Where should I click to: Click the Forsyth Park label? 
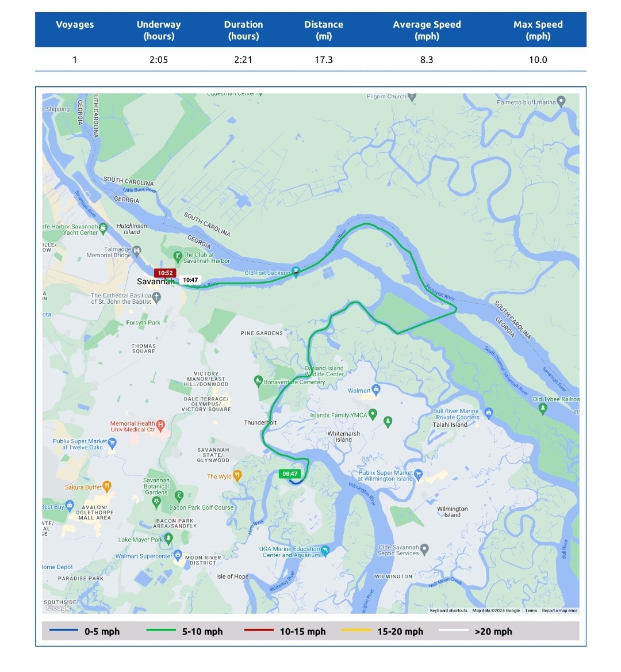click(143, 322)
